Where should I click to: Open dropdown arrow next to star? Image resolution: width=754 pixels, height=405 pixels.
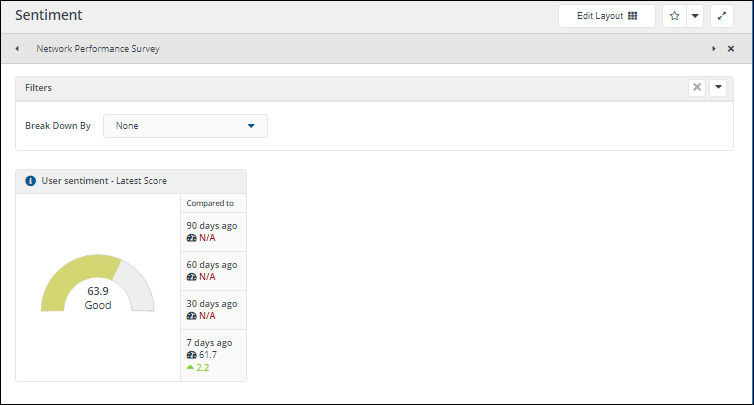pyautogui.click(x=695, y=16)
